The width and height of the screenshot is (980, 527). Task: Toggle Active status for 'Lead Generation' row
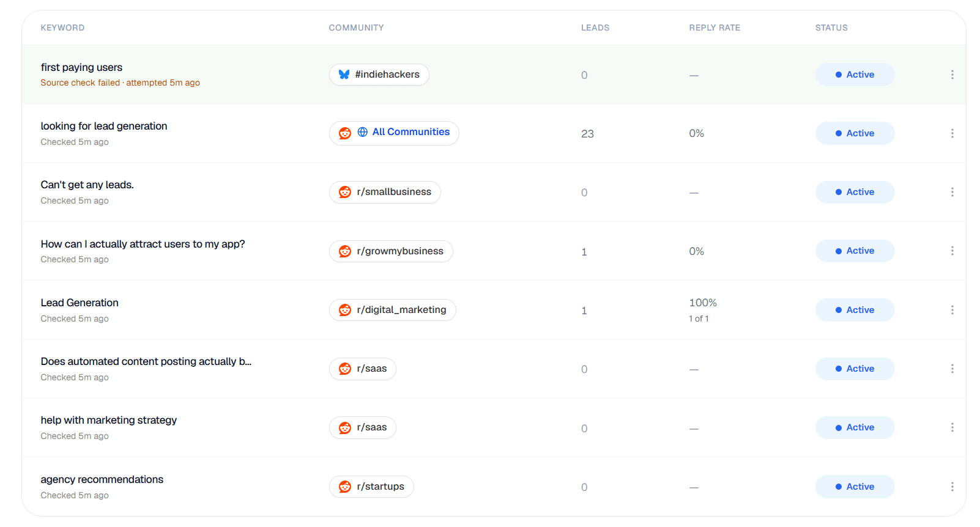(x=855, y=310)
